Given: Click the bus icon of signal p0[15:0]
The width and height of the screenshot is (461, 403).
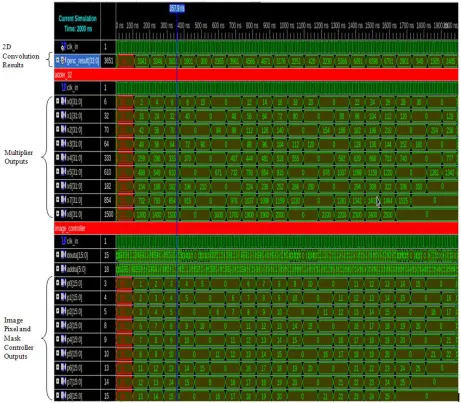Looking at the screenshot, I should pos(63,284).
